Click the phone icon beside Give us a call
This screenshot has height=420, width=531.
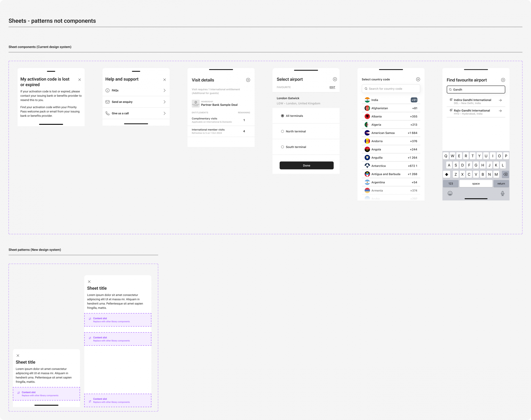(107, 113)
